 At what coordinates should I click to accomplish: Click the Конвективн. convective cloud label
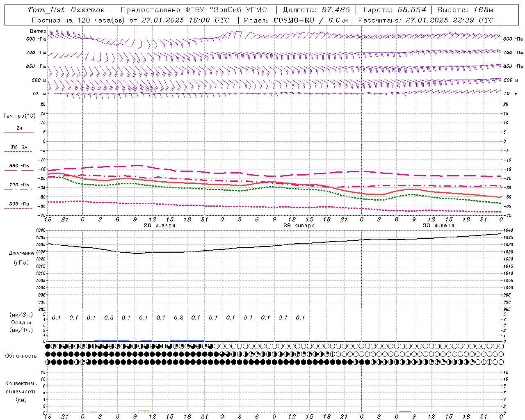click(21, 383)
